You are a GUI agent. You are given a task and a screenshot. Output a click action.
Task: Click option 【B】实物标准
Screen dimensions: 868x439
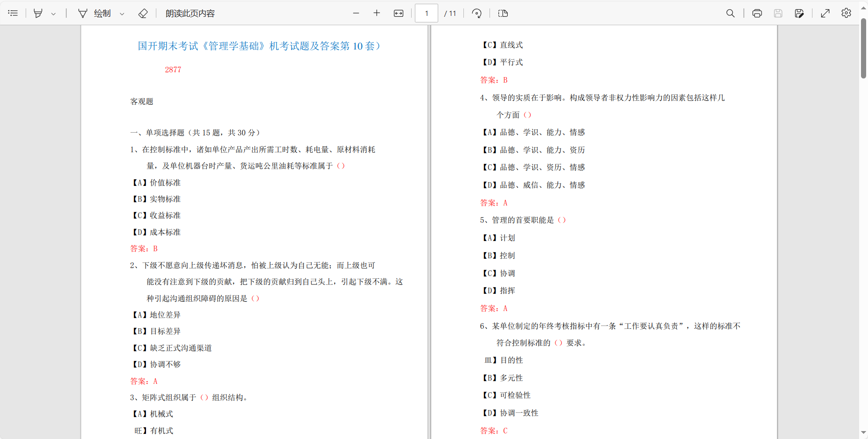(156, 199)
